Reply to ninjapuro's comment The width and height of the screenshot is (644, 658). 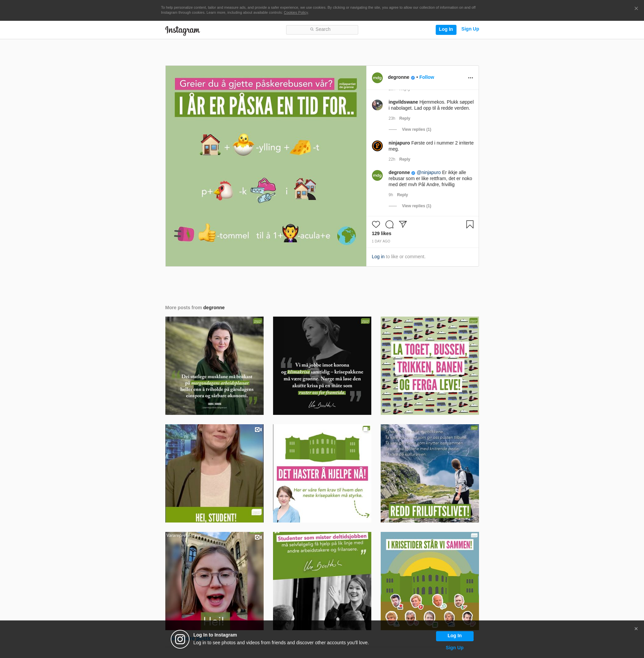405,159
